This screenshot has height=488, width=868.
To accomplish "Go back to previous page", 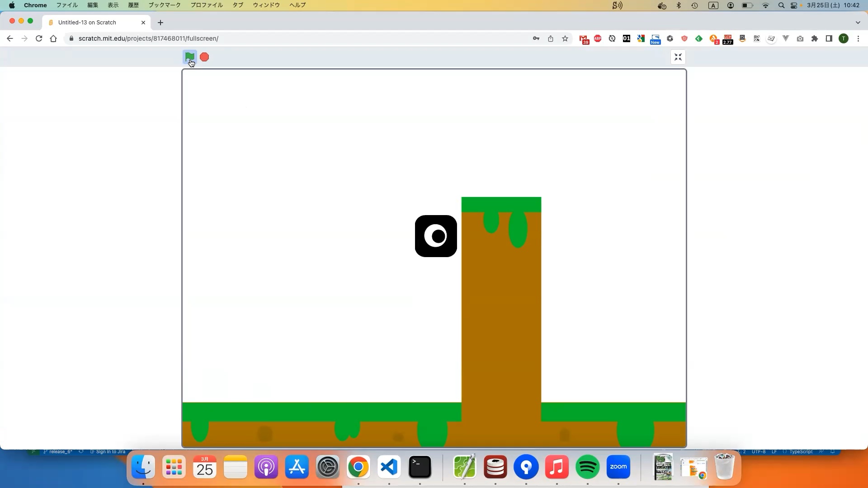I will [10, 38].
